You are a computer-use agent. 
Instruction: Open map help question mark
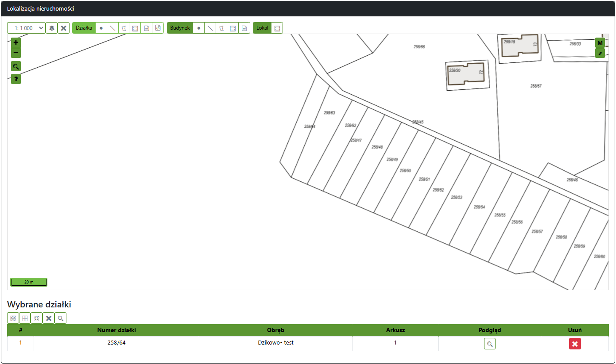pos(16,79)
